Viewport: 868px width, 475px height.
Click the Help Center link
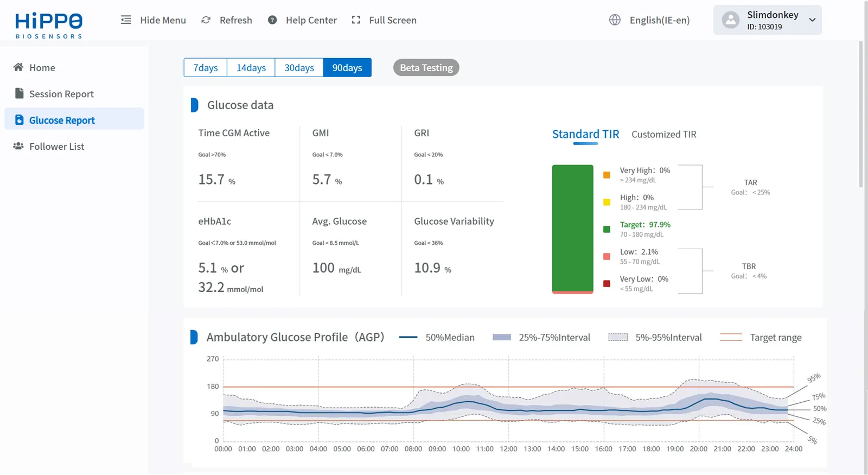pos(311,20)
